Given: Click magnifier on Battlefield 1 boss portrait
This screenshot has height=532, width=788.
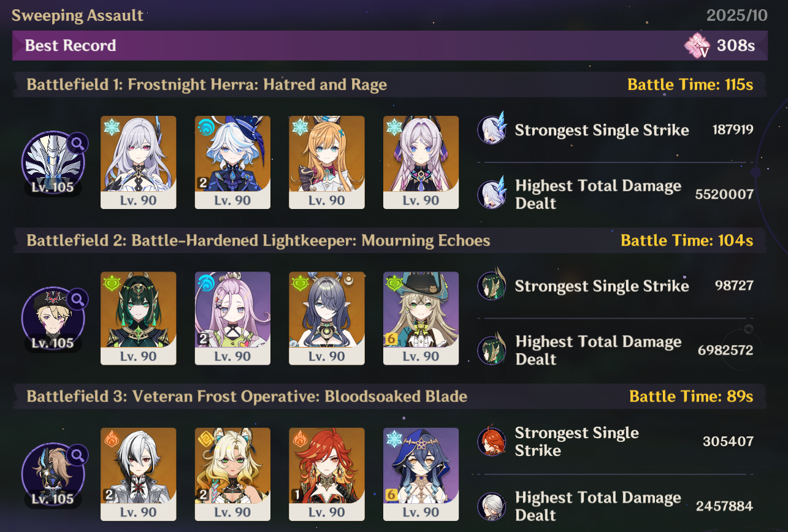Looking at the screenshot, I should click(x=78, y=143).
